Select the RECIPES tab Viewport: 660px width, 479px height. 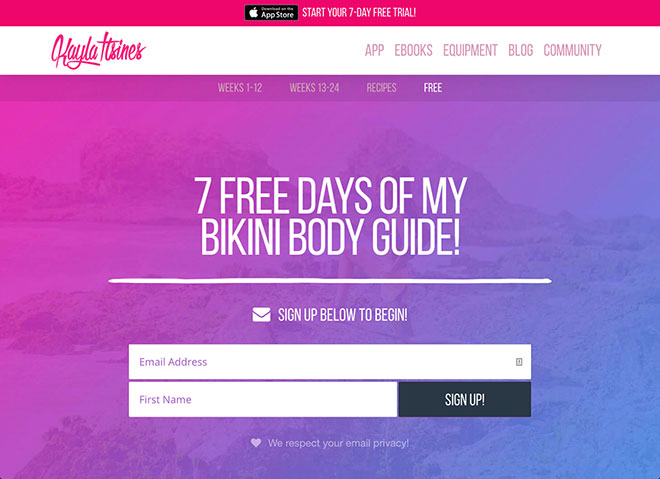click(x=381, y=88)
